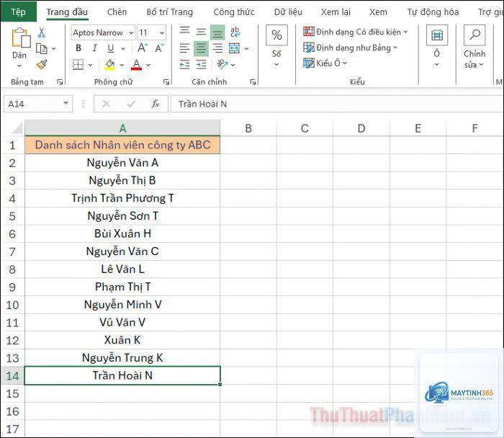Open Phông chữ font dialog launcher
This screenshot has height=438, width=504.
pyautogui.click(x=166, y=82)
